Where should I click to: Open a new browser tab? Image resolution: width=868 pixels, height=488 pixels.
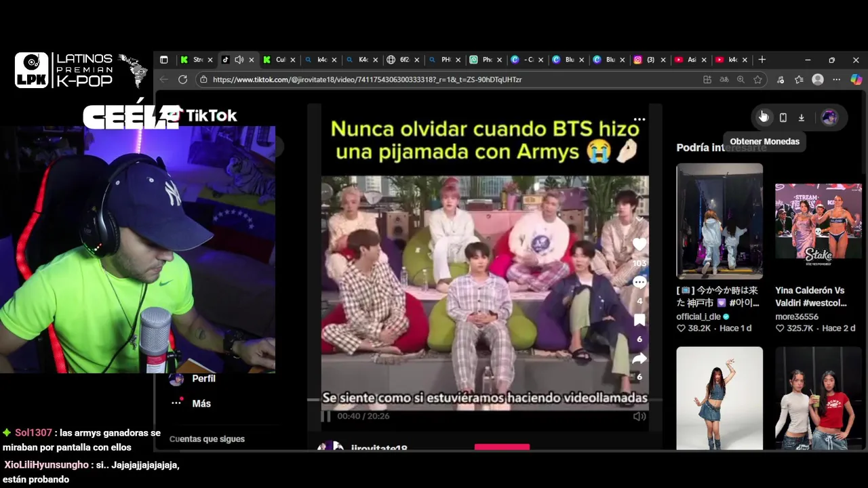click(x=762, y=60)
